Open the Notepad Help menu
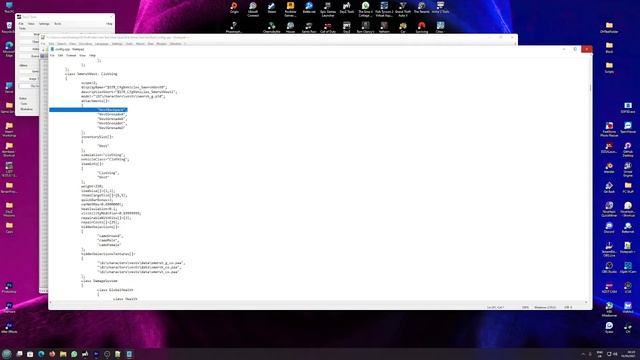640x360 pixels. (x=93, y=56)
